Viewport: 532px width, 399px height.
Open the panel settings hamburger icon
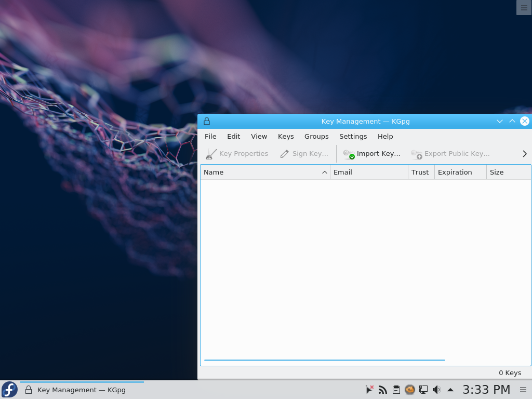tap(523, 390)
